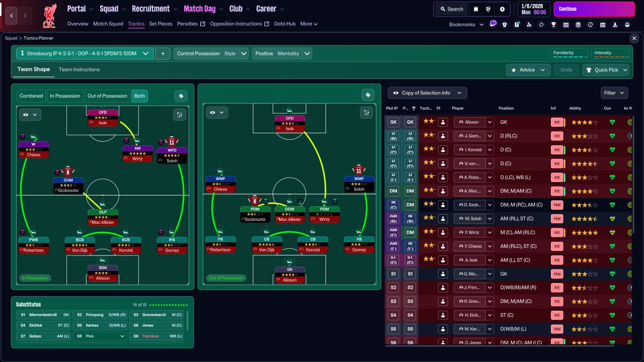Select the Combined pitch view
644x362 pixels.
[x=31, y=96]
